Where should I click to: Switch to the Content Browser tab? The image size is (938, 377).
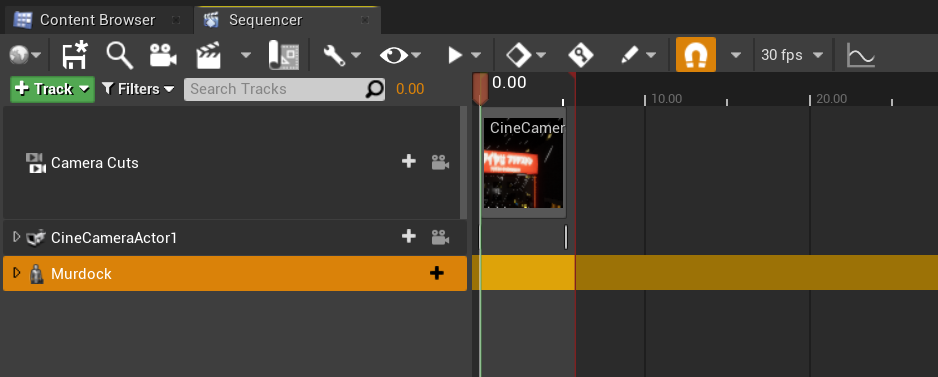tap(97, 20)
